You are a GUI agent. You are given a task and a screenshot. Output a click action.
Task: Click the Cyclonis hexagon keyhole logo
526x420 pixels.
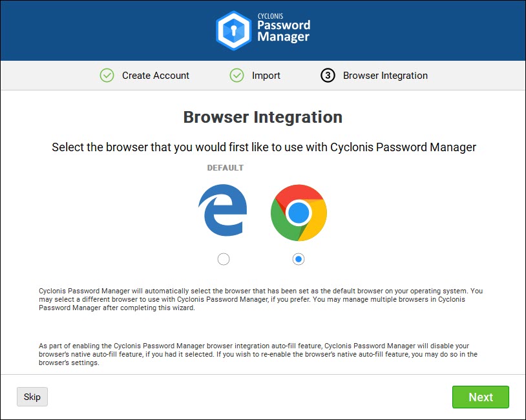(x=233, y=30)
